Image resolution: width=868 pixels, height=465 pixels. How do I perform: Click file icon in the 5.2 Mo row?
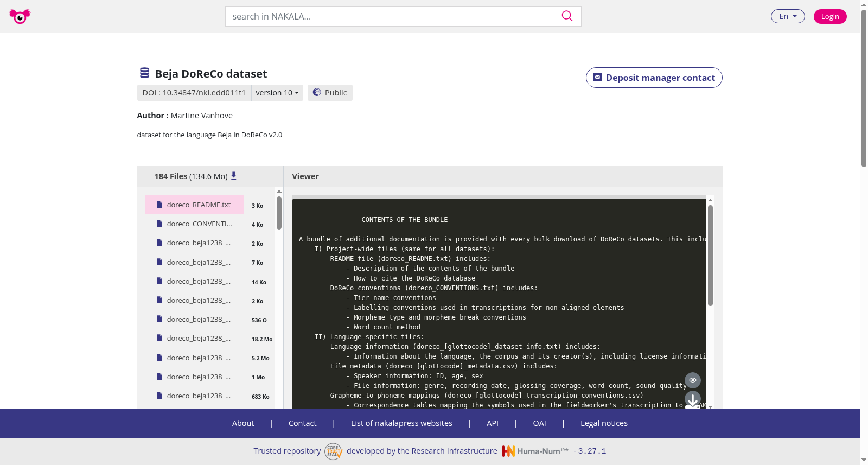point(159,358)
